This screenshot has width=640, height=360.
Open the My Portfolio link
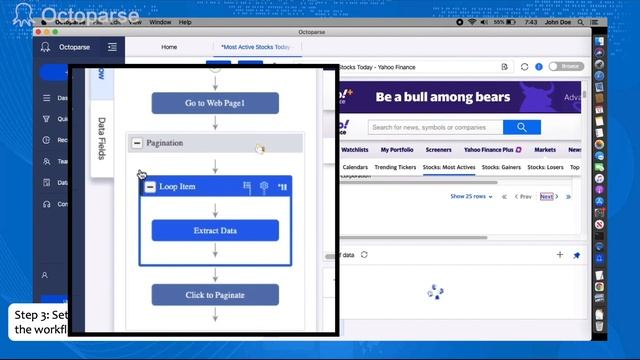click(x=397, y=150)
